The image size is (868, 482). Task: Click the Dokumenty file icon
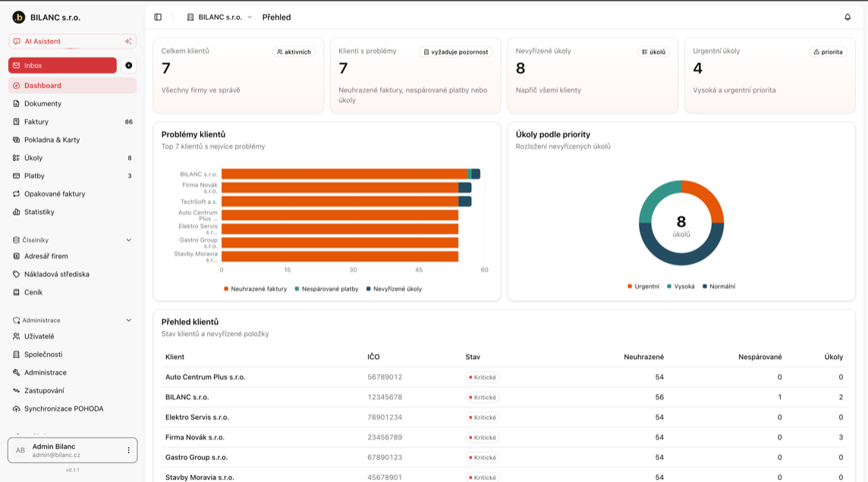[16, 103]
